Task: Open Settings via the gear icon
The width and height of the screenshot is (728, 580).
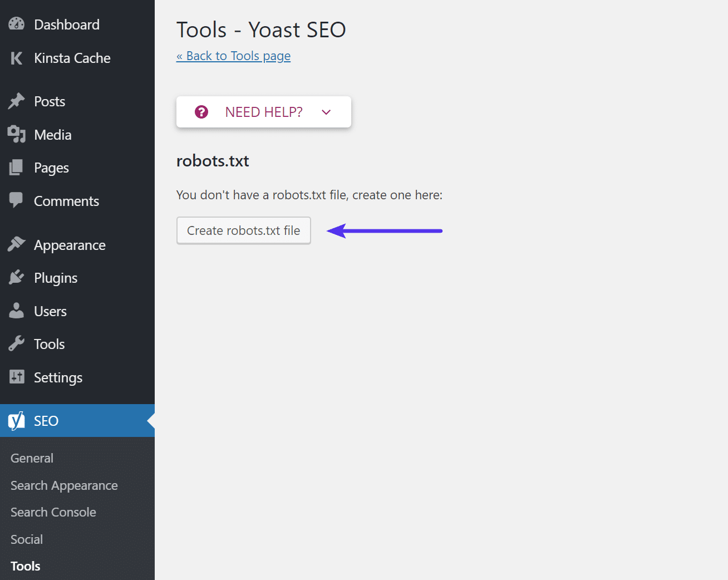Action: click(x=16, y=377)
